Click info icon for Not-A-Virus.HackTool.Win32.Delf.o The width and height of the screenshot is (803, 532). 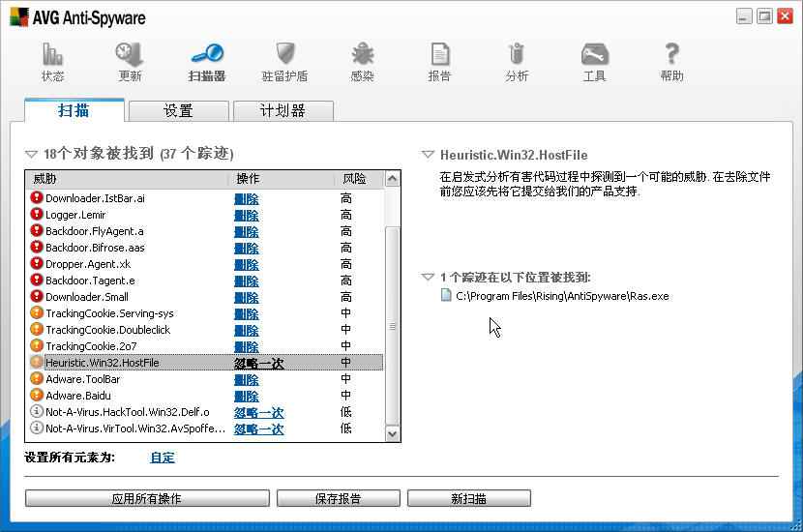click(x=37, y=411)
